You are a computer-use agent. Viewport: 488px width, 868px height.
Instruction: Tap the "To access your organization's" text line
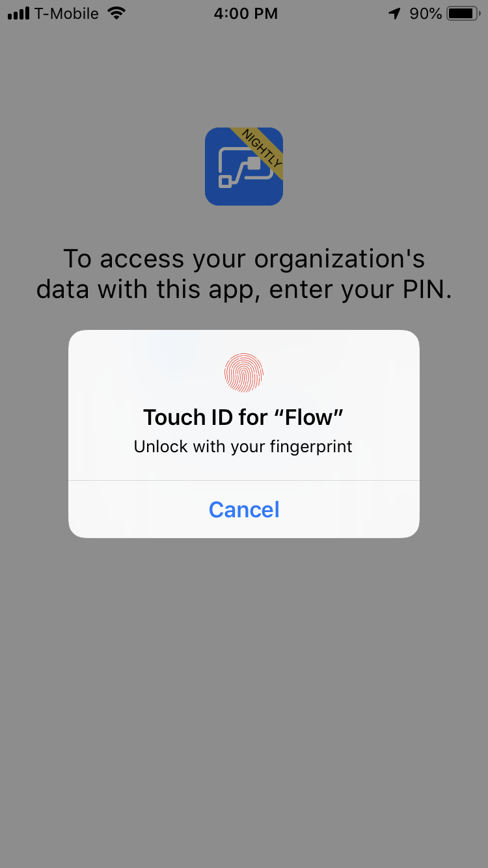coord(244,259)
